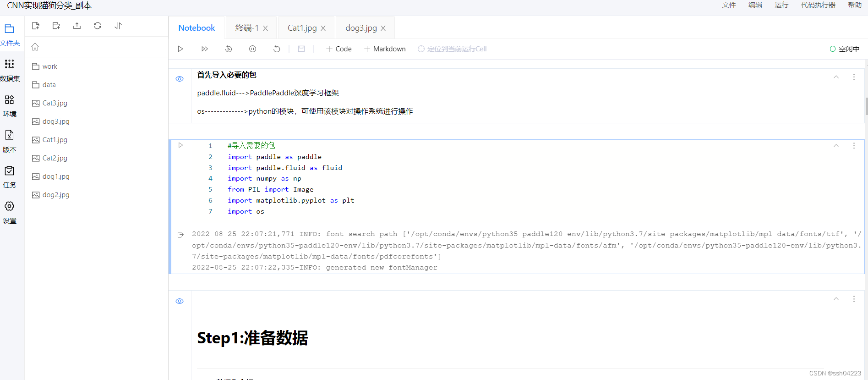The width and height of the screenshot is (868, 380).
Task: Restart and run notebook
Action: tap(229, 49)
